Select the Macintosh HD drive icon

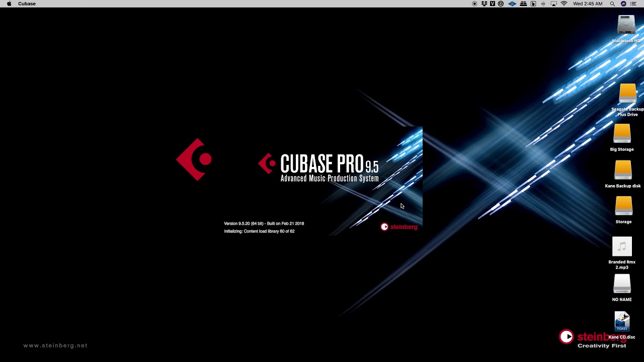pos(626,29)
